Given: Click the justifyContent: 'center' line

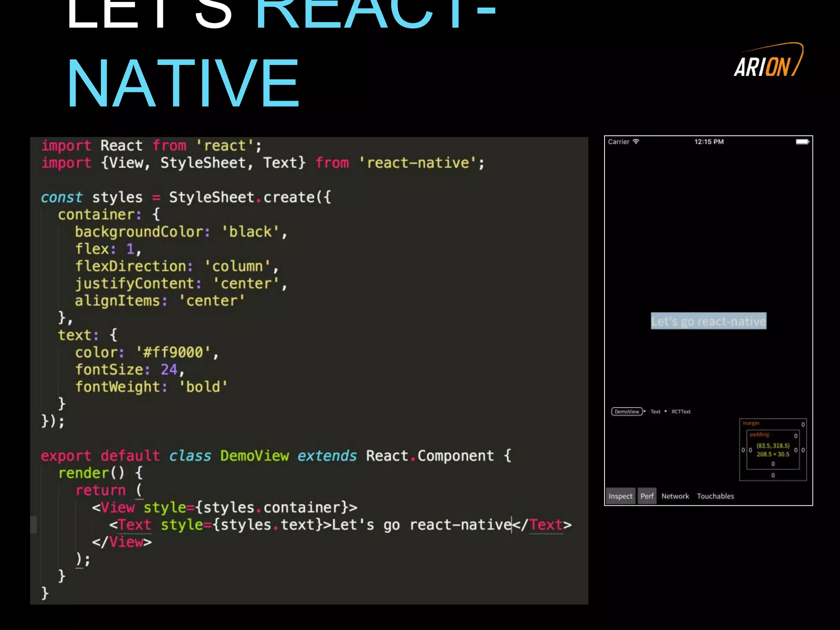Looking at the screenshot, I should (181, 283).
